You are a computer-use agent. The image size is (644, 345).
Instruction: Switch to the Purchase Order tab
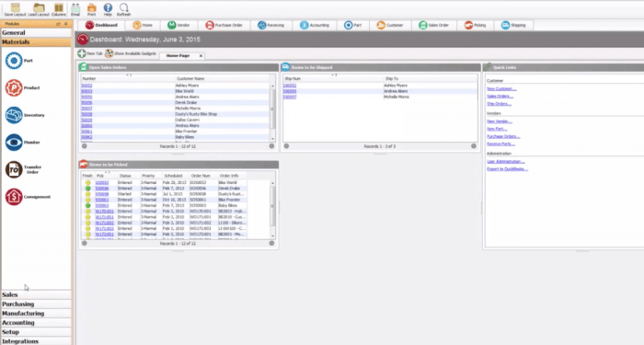pos(224,25)
